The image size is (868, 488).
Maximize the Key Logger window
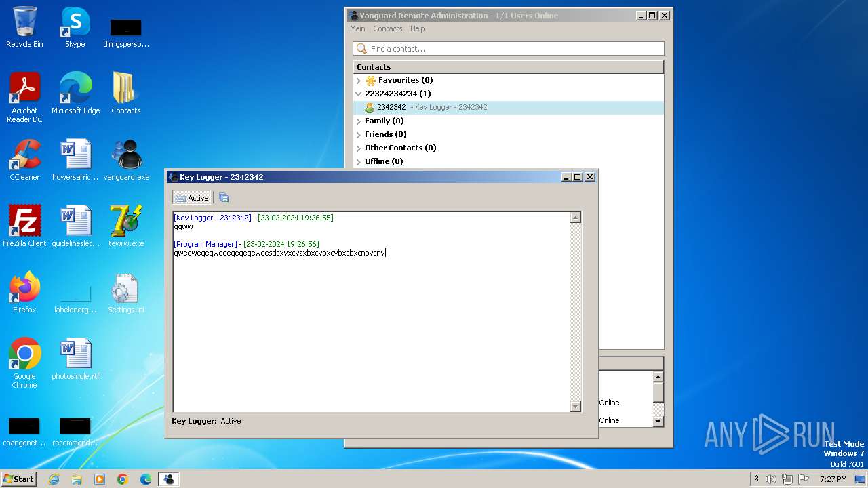[x=577, y=177]
